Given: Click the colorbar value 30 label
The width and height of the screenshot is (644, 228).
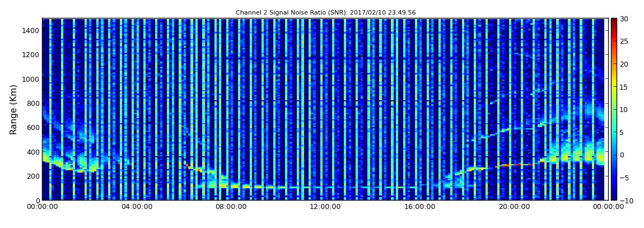Looking at the screenshot, I should 624,19.
